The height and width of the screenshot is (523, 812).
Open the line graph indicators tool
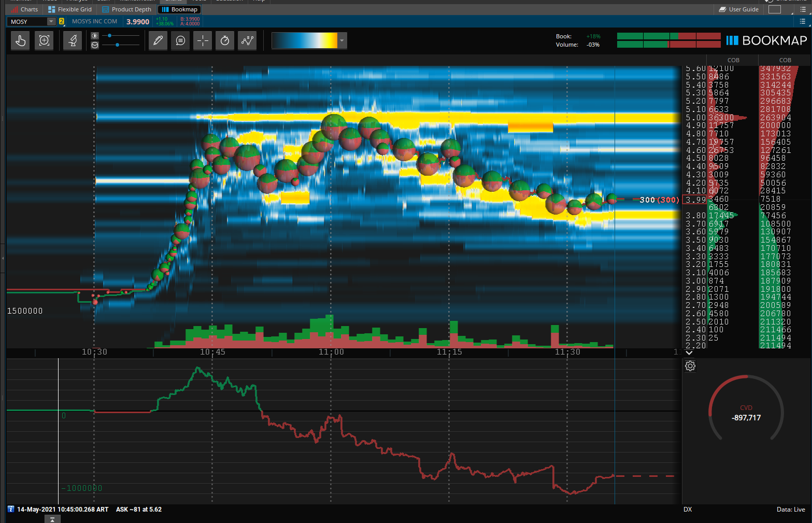coord(248,40)
